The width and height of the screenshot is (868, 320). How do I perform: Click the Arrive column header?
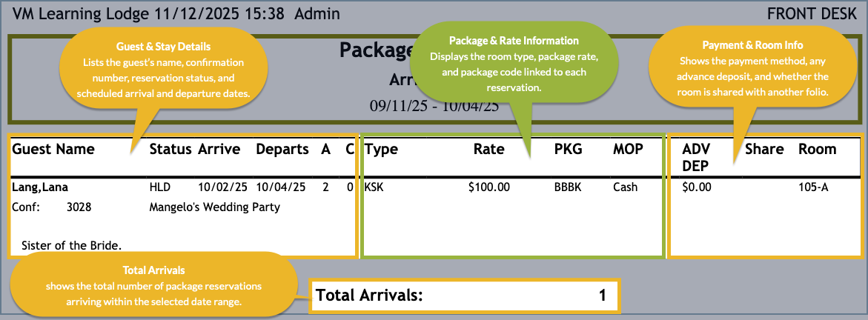(219, 149)
